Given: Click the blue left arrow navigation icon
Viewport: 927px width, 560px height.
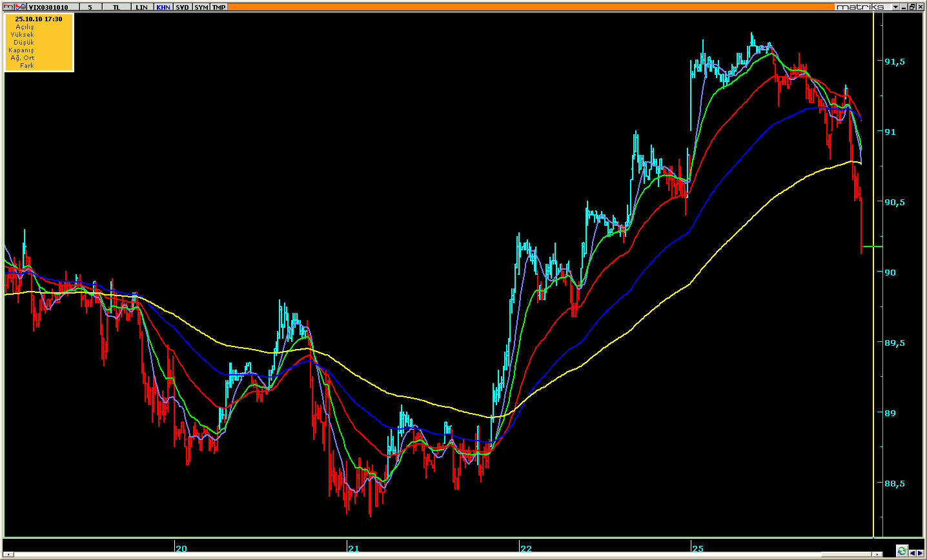Looking at the screenshot, I should 913,552.
